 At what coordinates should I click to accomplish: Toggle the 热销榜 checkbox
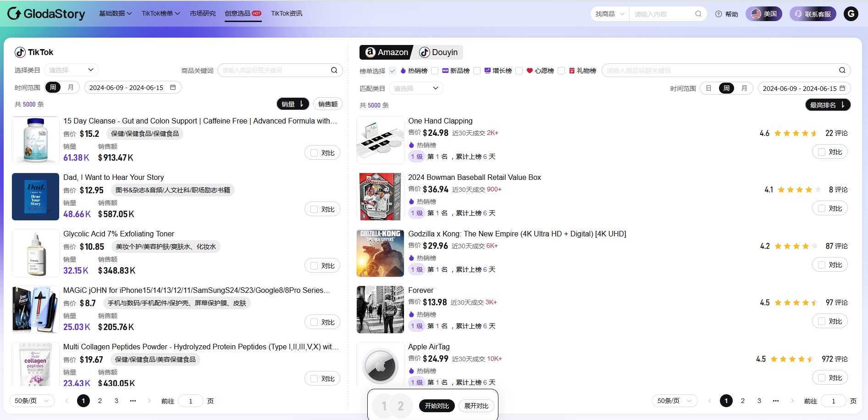tap(393, 71)
